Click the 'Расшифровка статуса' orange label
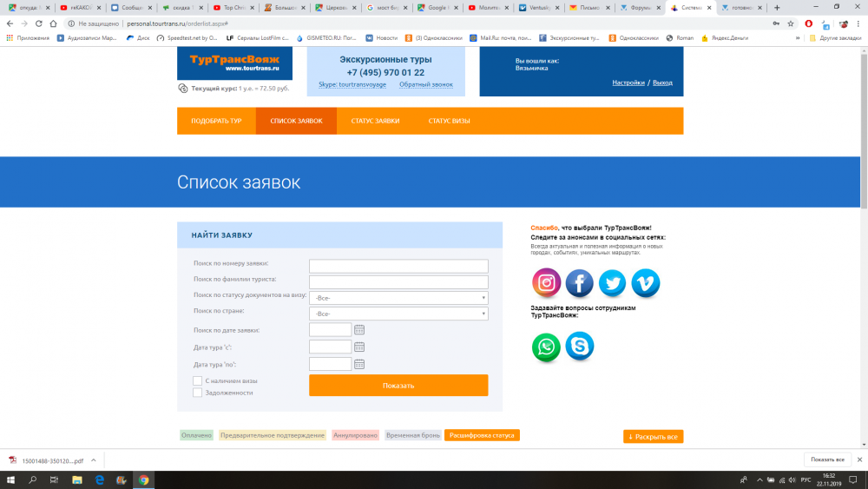This screenshot has height=489, width=868. pos(482,435)
